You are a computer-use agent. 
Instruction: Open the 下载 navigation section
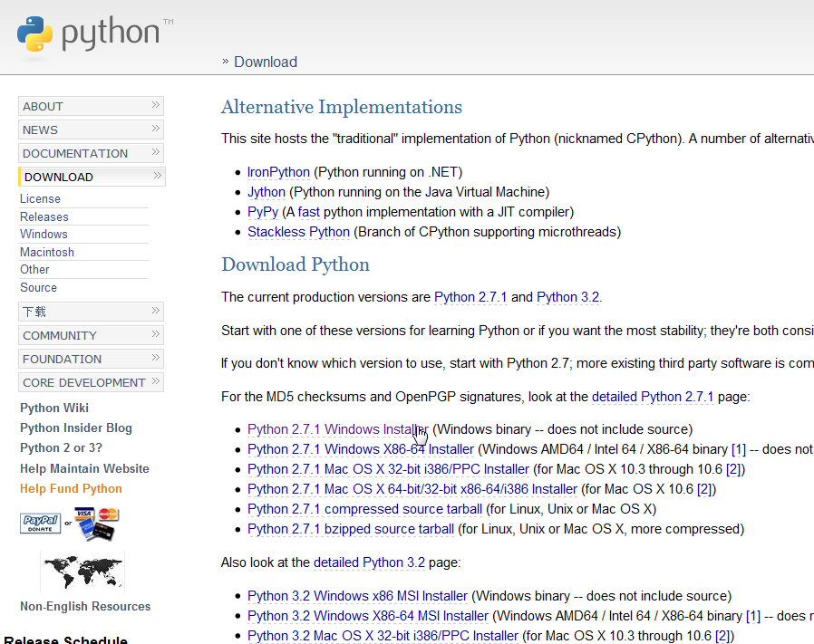[91, 312]
